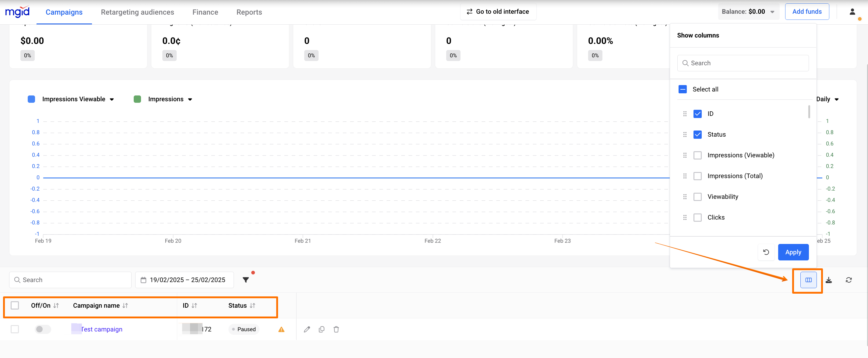Click the orange warning triangle icon
868x358 pixels.
281,329
